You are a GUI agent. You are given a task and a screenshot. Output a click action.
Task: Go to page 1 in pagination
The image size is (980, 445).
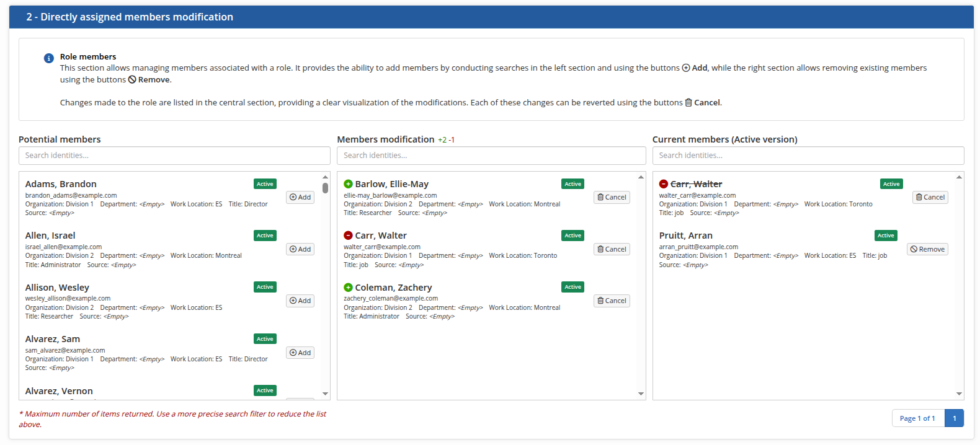coord(954,418)
